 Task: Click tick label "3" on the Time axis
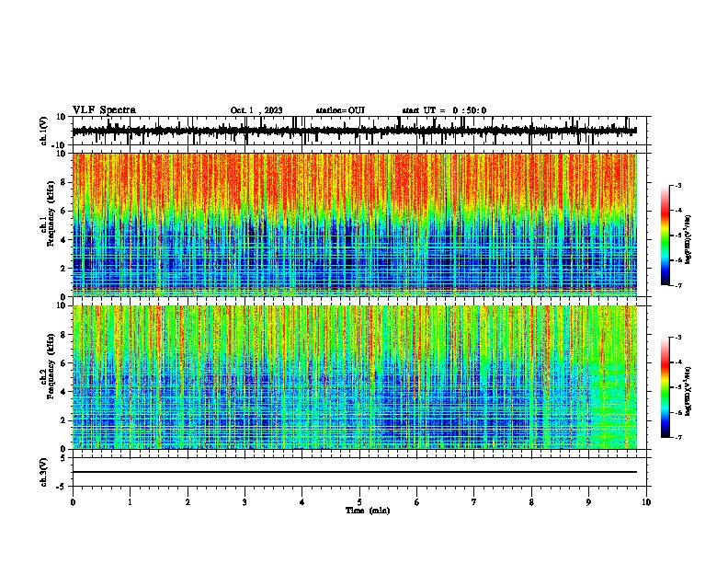click(245, 502)
